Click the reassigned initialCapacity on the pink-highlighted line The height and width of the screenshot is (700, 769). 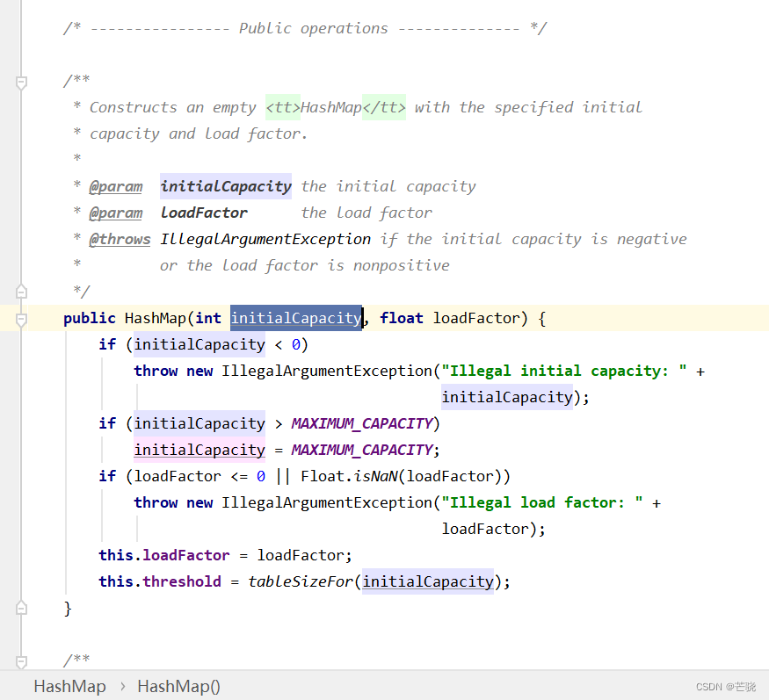click(200, 450)
